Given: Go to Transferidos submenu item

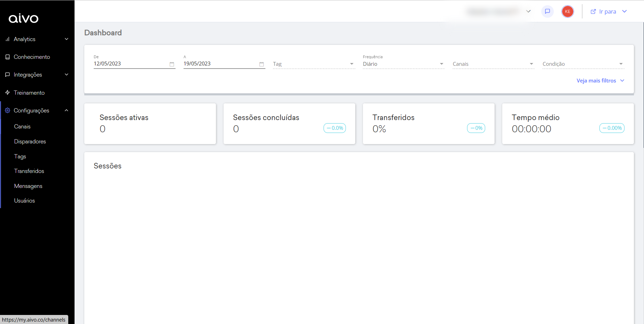Looking at the screenshot, I should 29,171.
